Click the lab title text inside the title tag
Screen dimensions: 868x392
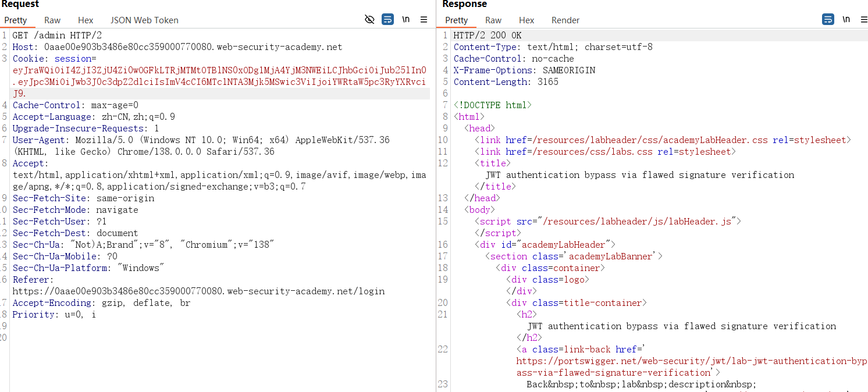(x=640, y=175)
